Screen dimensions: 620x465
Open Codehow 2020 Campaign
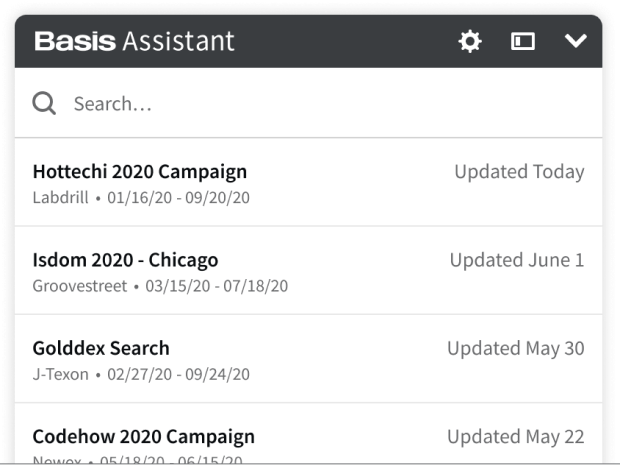pos(144,437)
